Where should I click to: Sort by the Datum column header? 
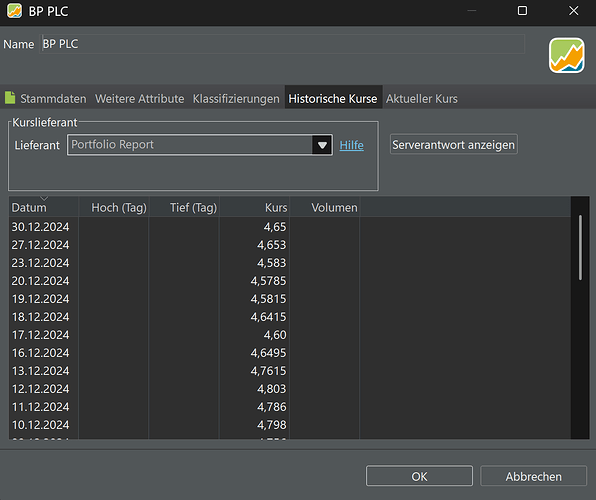43,207
